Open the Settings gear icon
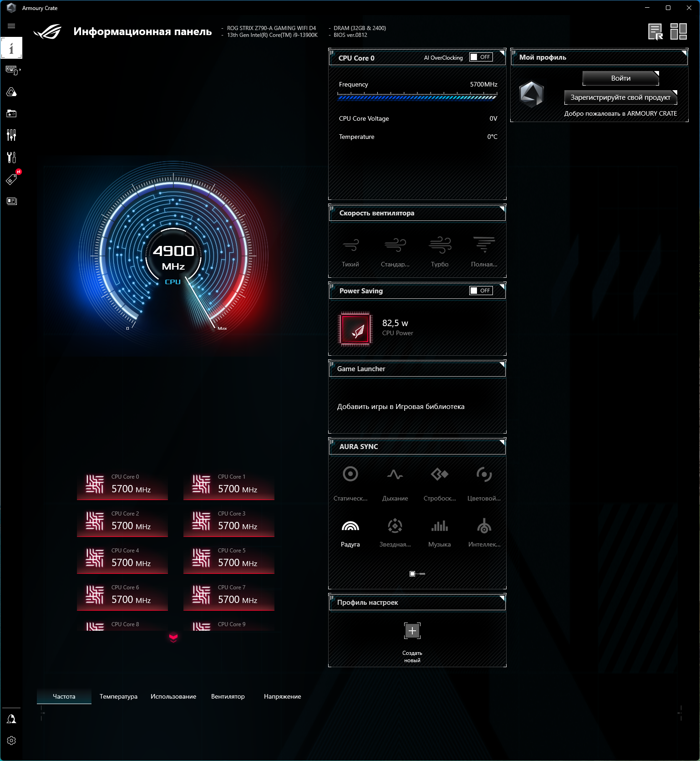Image resolution: width=700 pixels, height=761 pixels. pos(11,741)
